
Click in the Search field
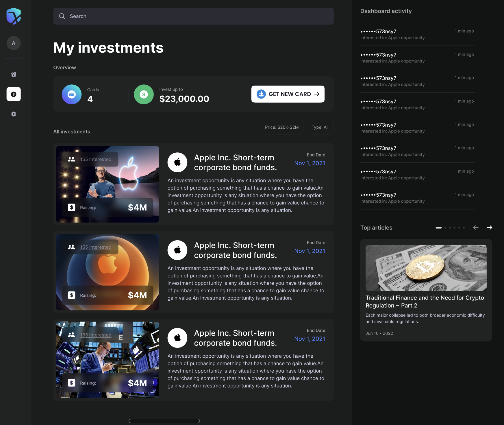click(193, 16)
